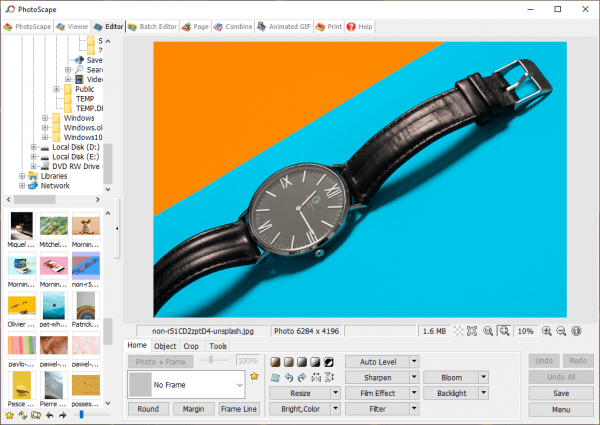Click the Margin button
Screen dimensions: 600x425
193,409
